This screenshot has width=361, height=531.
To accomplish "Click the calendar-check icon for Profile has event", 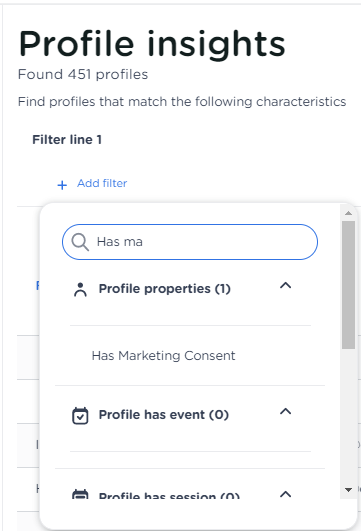I will 80,416.
